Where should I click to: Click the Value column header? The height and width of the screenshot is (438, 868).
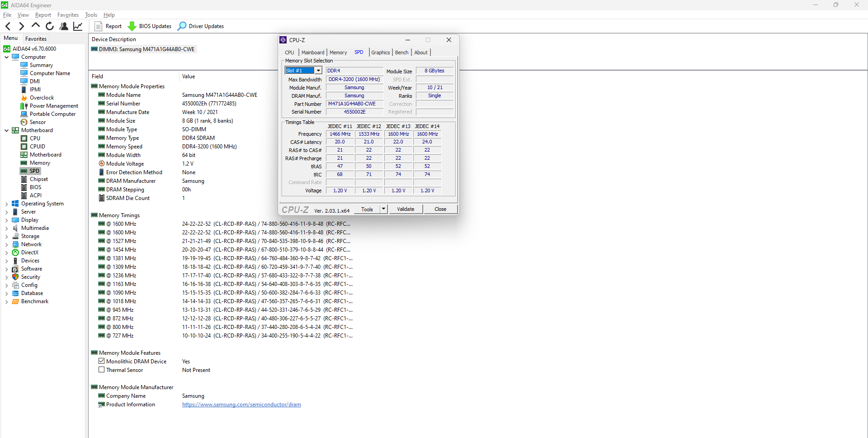[x=189, y=76]
